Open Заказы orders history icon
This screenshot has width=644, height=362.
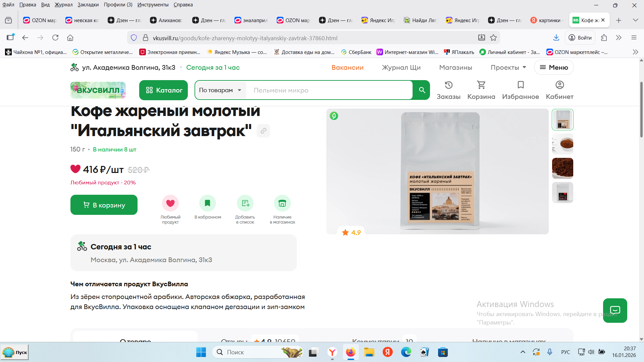[x=448, y=90]
